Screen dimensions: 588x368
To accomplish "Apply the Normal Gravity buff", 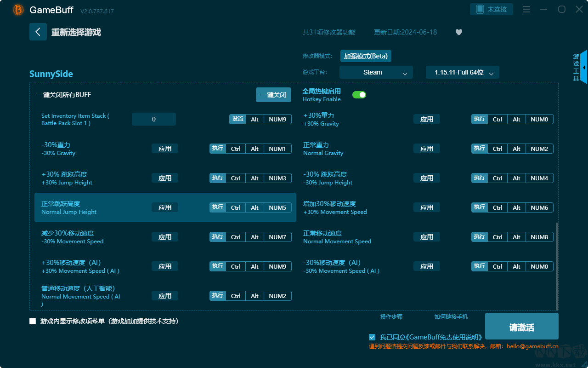I will [x=427, y=149].
